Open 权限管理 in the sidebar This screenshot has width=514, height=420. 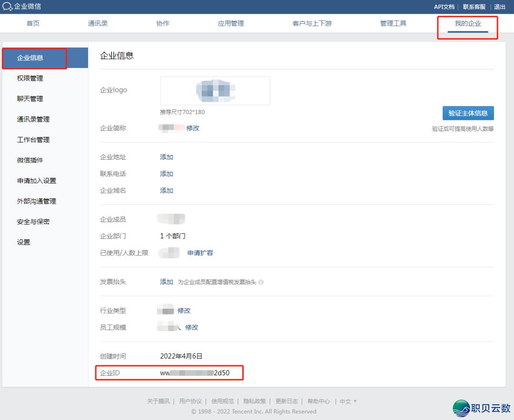click(30, 78)
